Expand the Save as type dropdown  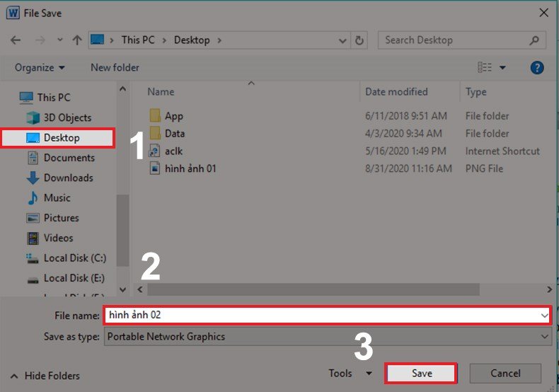click(x=543, y=337)
